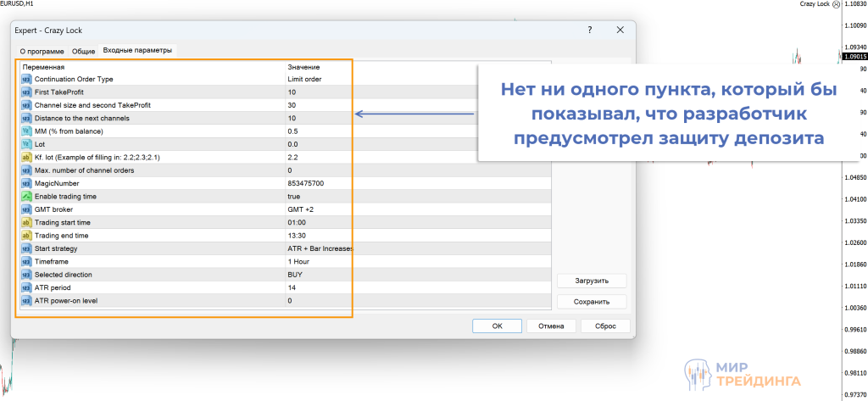Click the Trading end time icon
868x401 pixels.
click(26, 236)
